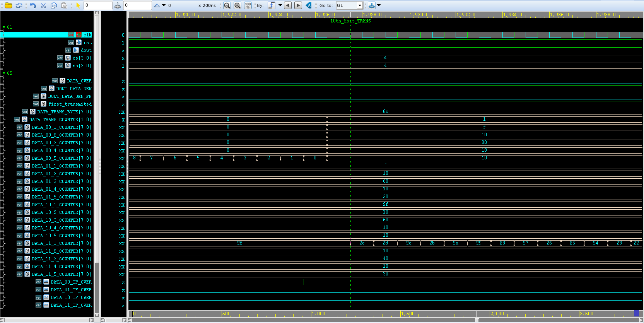Select DATA_10_IF_OVER signal
The width and height of the screenshot is (644, 323).
point(71,297)
